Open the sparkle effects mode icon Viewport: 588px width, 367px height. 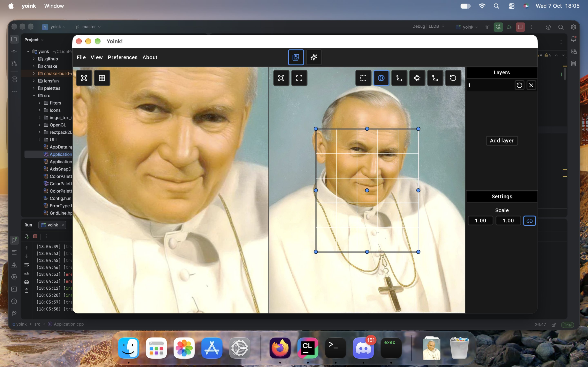pyautogui.click(x=314, y=57)
